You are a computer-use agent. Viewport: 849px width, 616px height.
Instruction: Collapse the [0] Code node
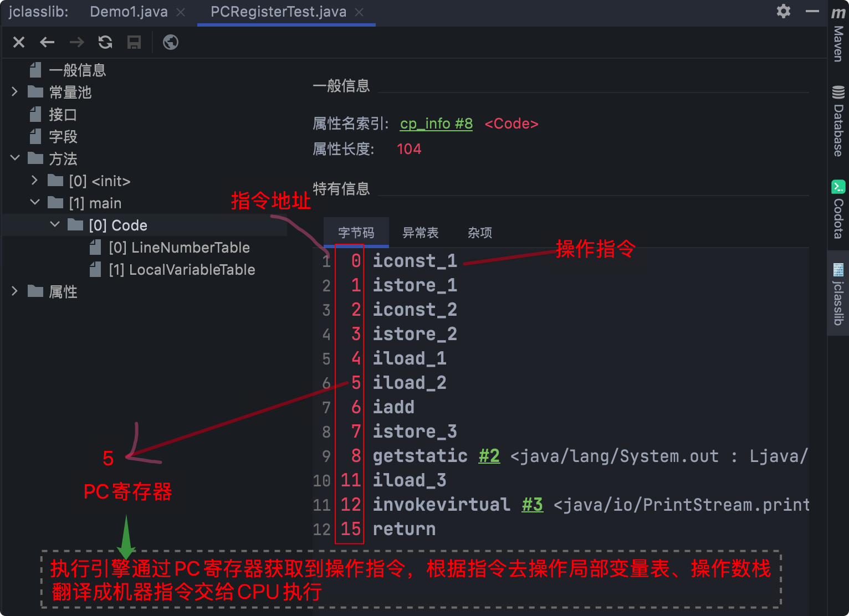pyautogui.click(x=55, y=225)
